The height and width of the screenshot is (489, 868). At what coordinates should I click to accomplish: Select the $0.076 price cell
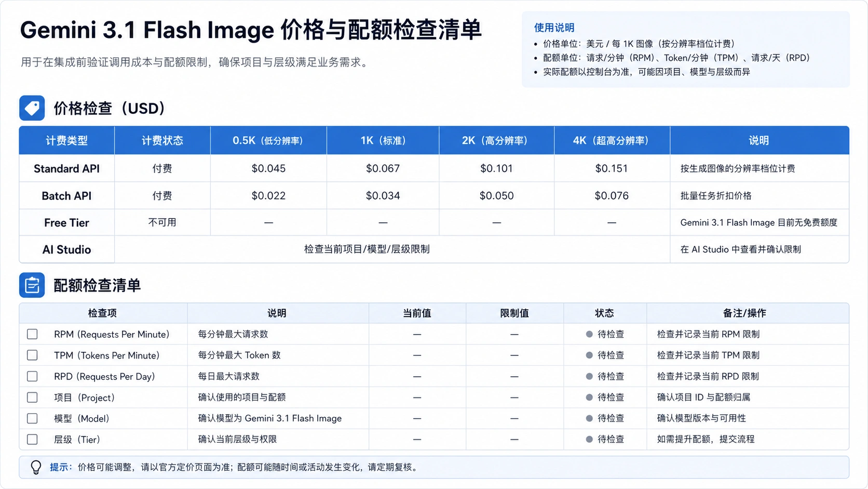tap(612, 196)
